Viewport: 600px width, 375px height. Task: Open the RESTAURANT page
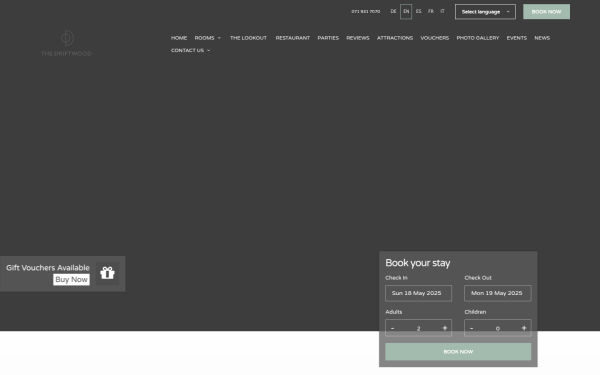click(293, 38)
